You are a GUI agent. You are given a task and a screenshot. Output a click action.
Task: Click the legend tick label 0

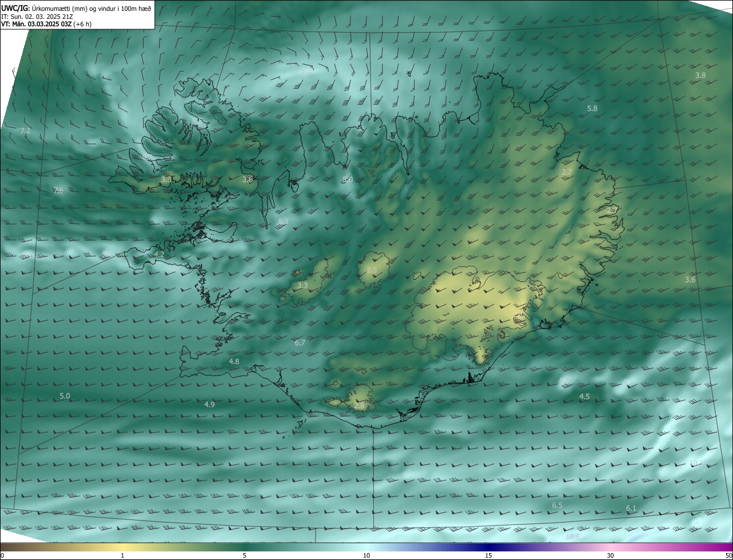point(2,556)
